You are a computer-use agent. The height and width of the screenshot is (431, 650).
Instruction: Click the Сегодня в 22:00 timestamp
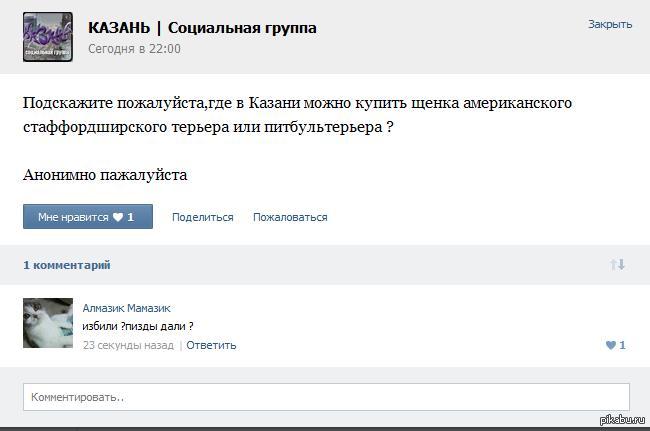coord(134,48)
